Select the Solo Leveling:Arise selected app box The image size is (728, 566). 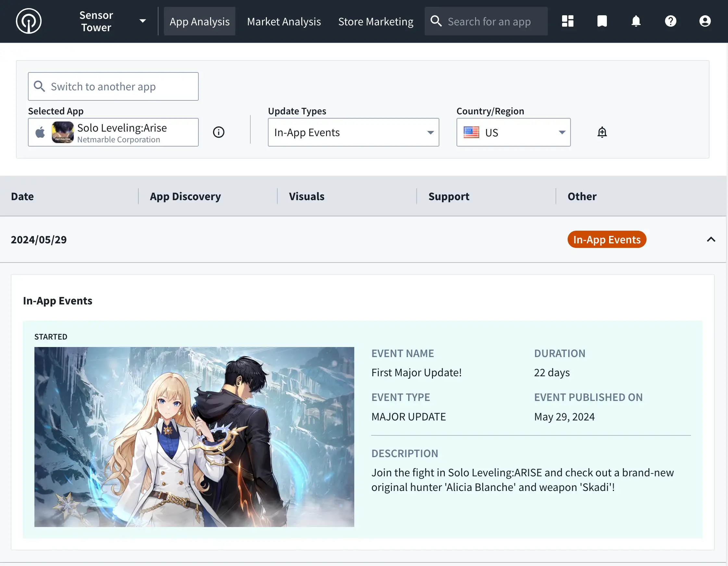tap(113, 132)
